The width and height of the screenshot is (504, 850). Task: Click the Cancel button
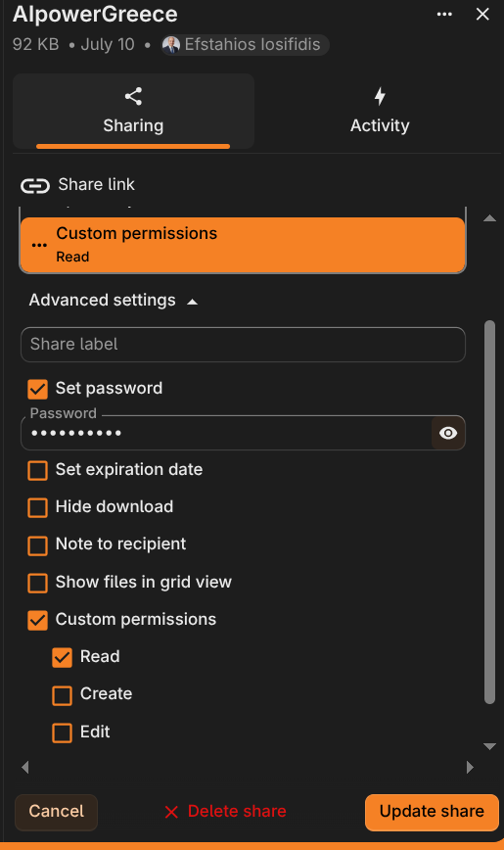coord(57,812)
